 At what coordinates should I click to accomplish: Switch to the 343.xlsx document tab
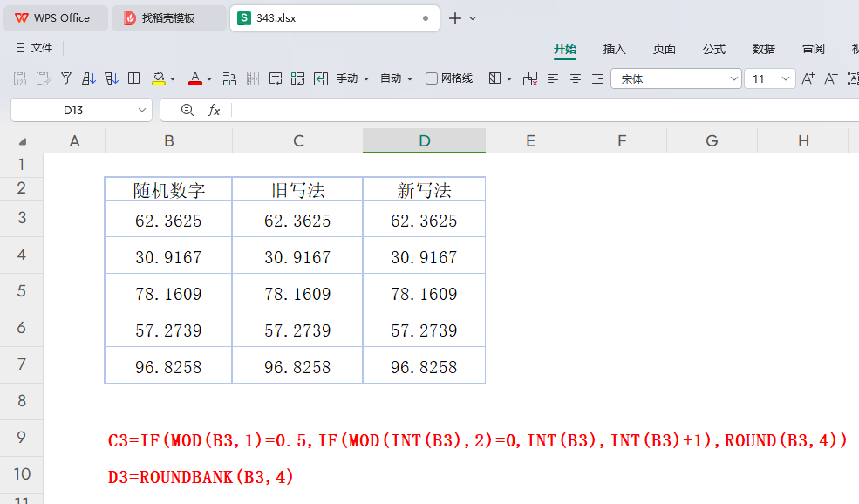tap(335, 18)
